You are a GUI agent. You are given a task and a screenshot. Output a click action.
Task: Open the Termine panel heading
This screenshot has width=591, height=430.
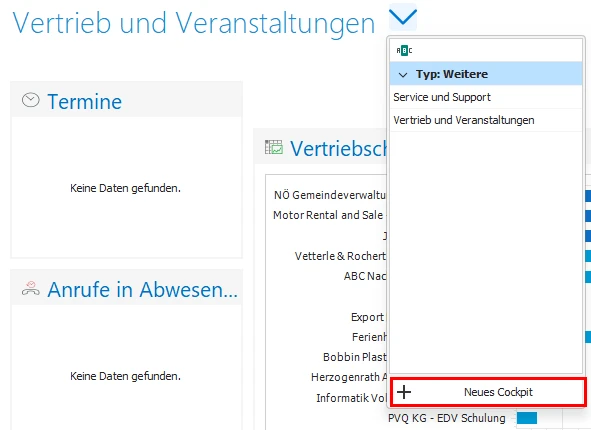click(85, 102)
